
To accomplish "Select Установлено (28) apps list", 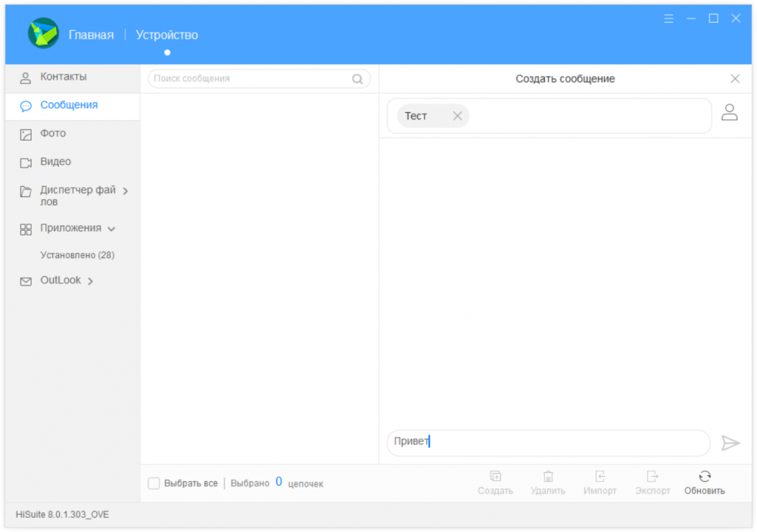I will 77,255.
